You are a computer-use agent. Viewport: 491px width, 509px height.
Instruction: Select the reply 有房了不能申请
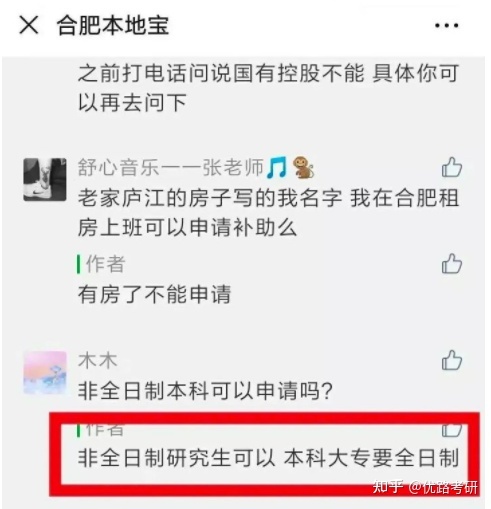pyautogui.click(x=154, y=294)
